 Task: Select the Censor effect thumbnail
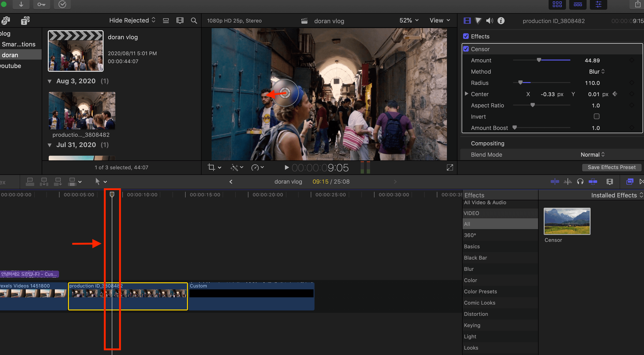pos(567,221)
